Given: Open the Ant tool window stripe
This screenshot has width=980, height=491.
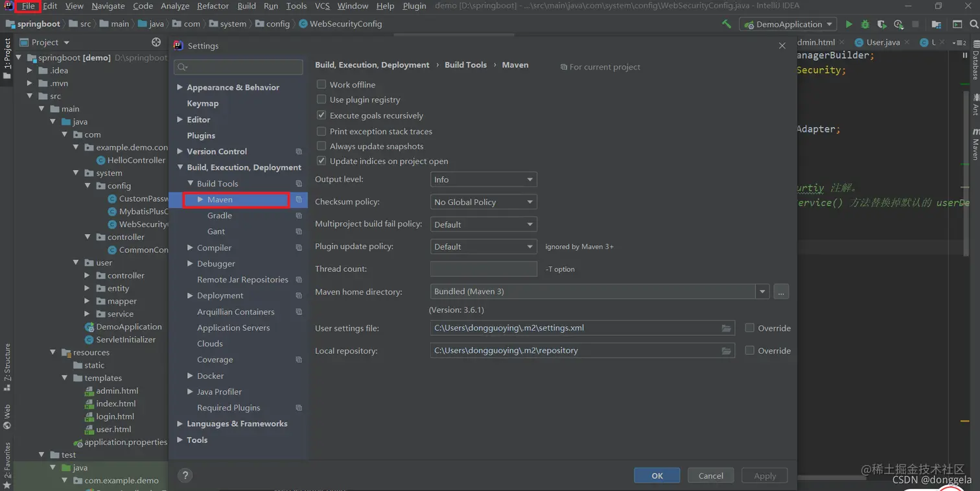Looking at the screenshot, I should point(975,104).
